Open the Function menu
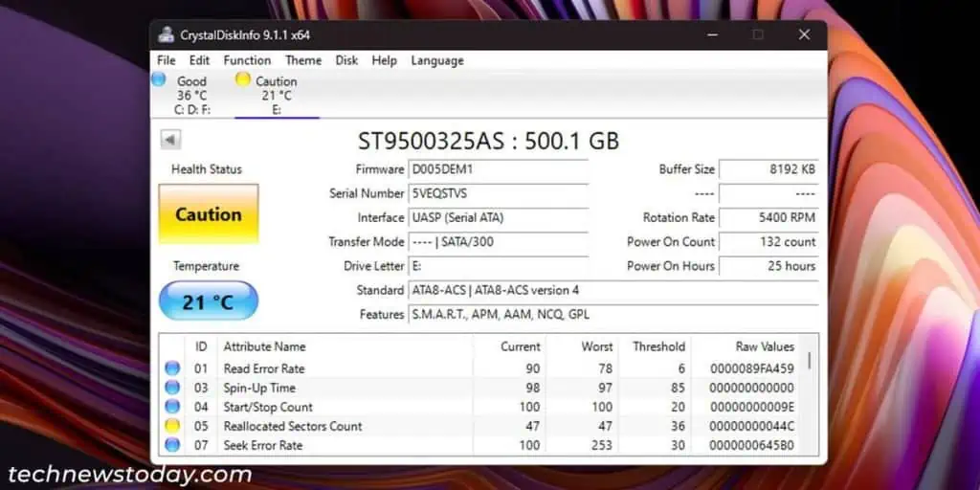980x490 pixels. coord(247,60)
